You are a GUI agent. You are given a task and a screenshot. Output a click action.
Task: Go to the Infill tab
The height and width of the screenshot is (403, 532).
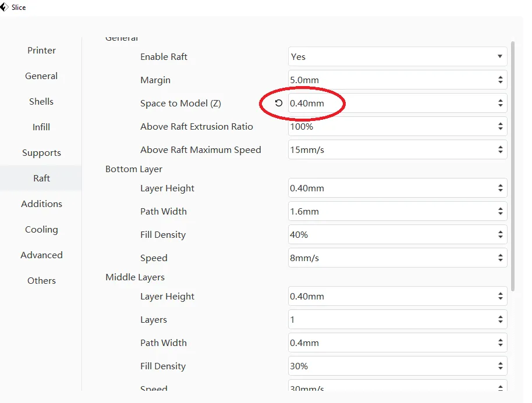tap(41, 127)
